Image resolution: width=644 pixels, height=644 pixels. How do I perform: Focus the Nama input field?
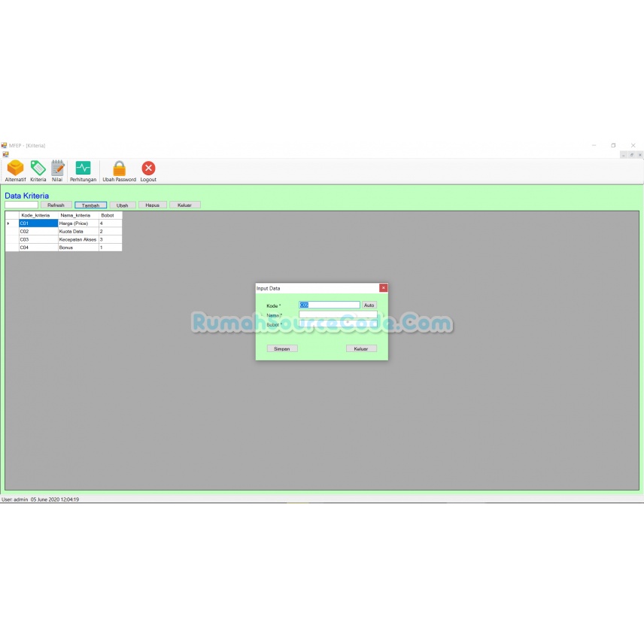click(338, 314)
